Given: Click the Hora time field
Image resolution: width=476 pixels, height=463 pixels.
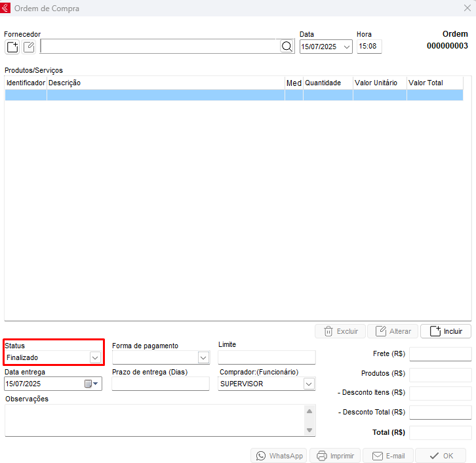Looking at the screenshot, I should click(x=368, y=47).
